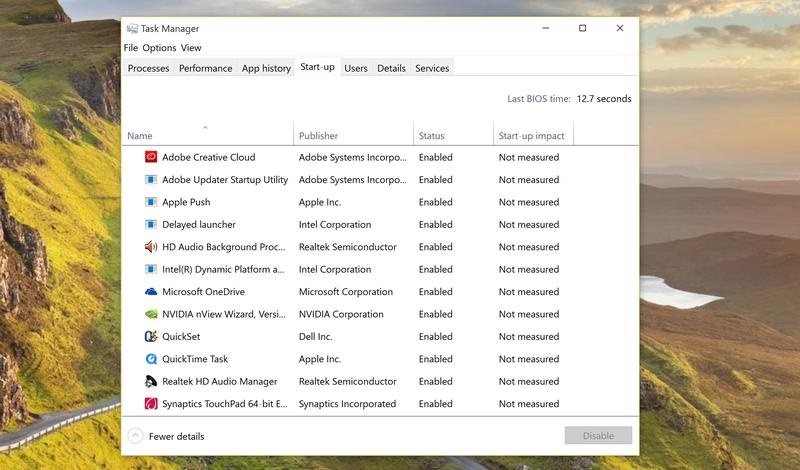Sort list by the Name column header

pyautogui.click(x=140, y=136)
